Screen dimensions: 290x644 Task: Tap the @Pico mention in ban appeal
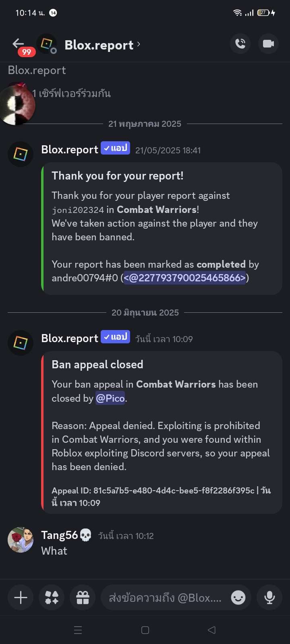coord(110,398)
